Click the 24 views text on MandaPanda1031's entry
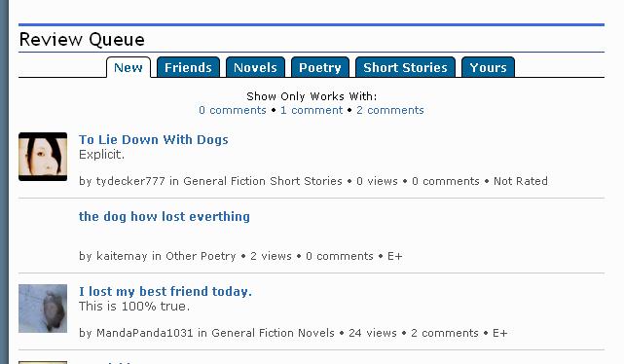624x364 pixels. click(373, 333)
